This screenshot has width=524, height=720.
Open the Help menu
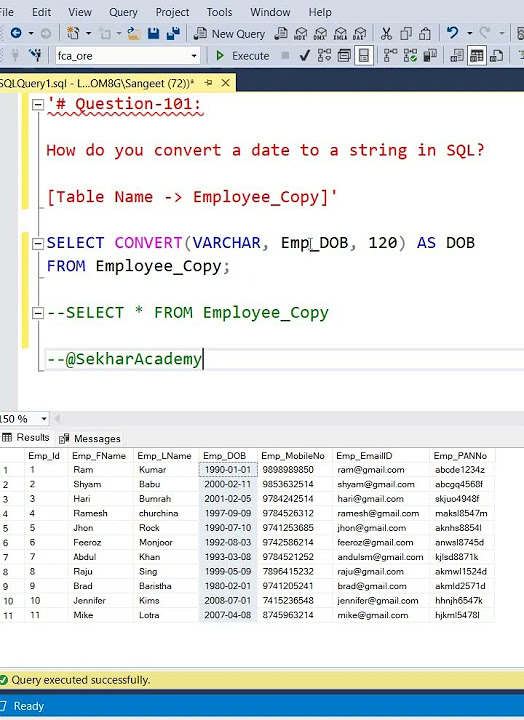[320, 12]
